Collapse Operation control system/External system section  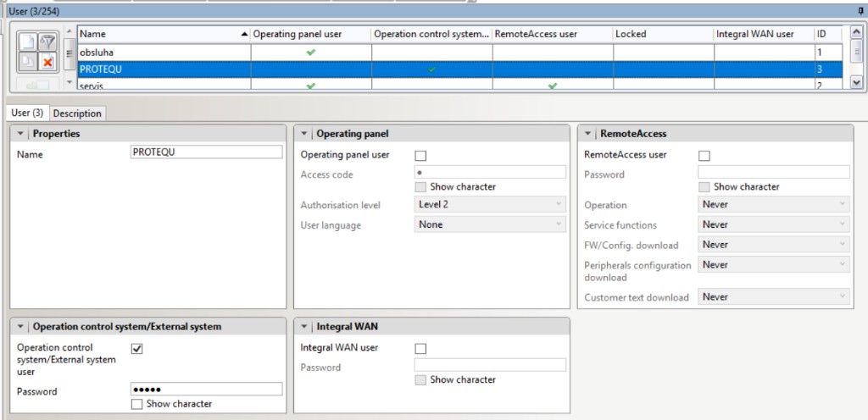[x=20, y=327]
